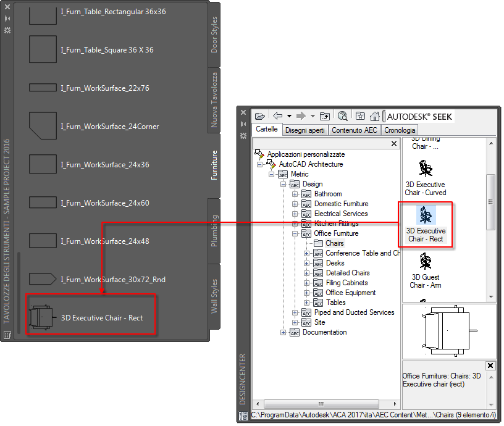The height and width of the screenshot is (426, 504).
Task: Click content list scrollbar down arrow
Action: 491,297
